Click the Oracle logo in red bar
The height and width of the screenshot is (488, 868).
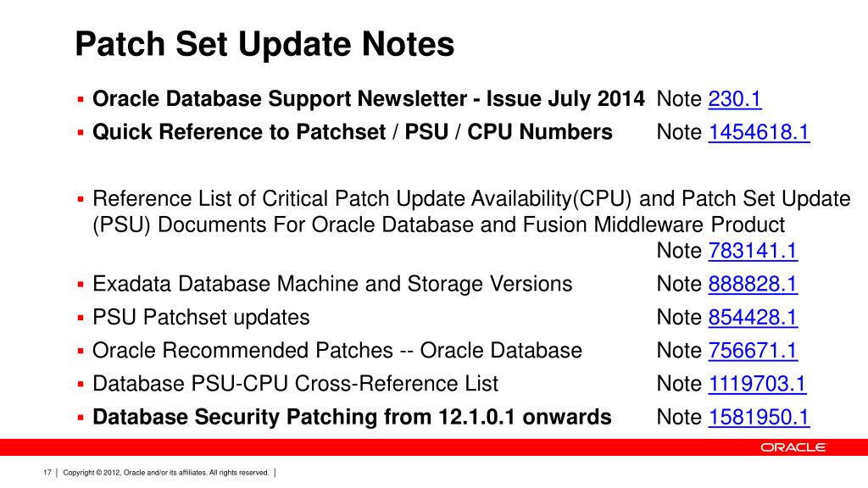793,447
